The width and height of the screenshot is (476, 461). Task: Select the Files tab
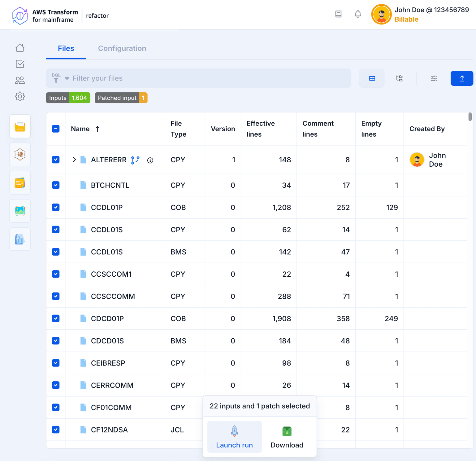pos(66,48)
